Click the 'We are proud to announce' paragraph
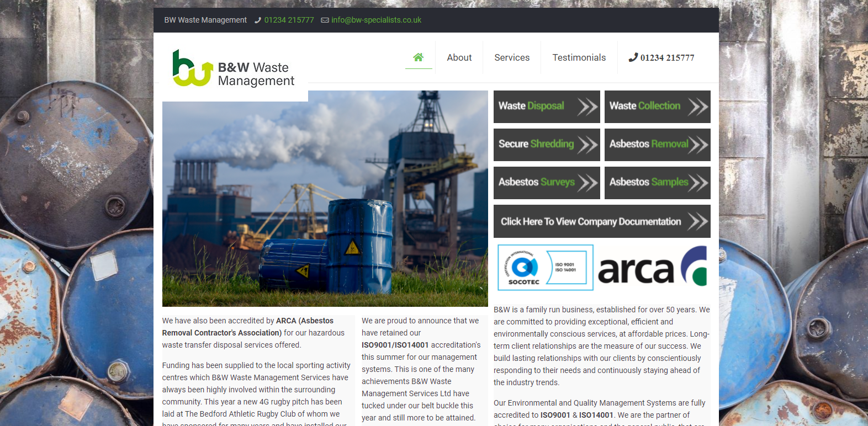 (421, 369)
